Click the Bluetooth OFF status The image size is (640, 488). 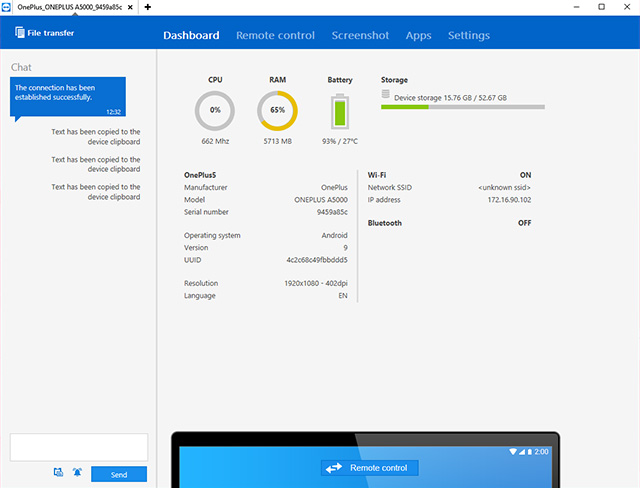[x=524, y=223]
